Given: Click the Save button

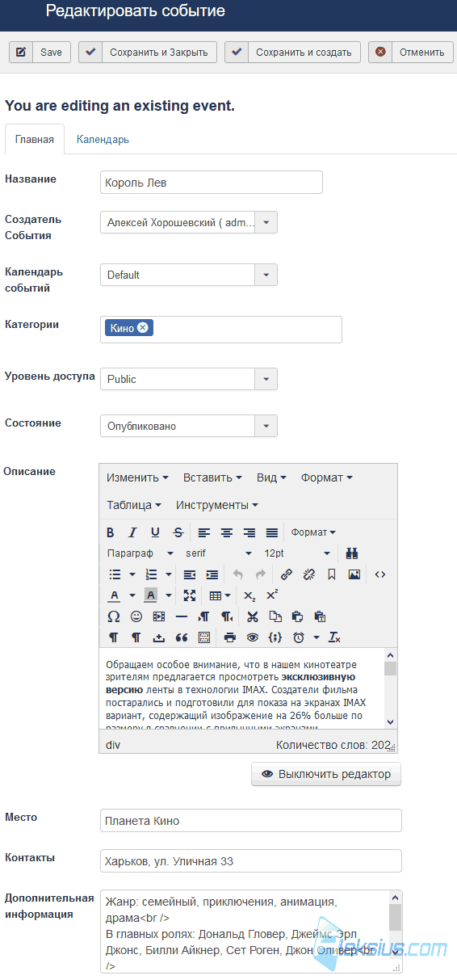Looking at the screenshot, I should coord(40,52).
